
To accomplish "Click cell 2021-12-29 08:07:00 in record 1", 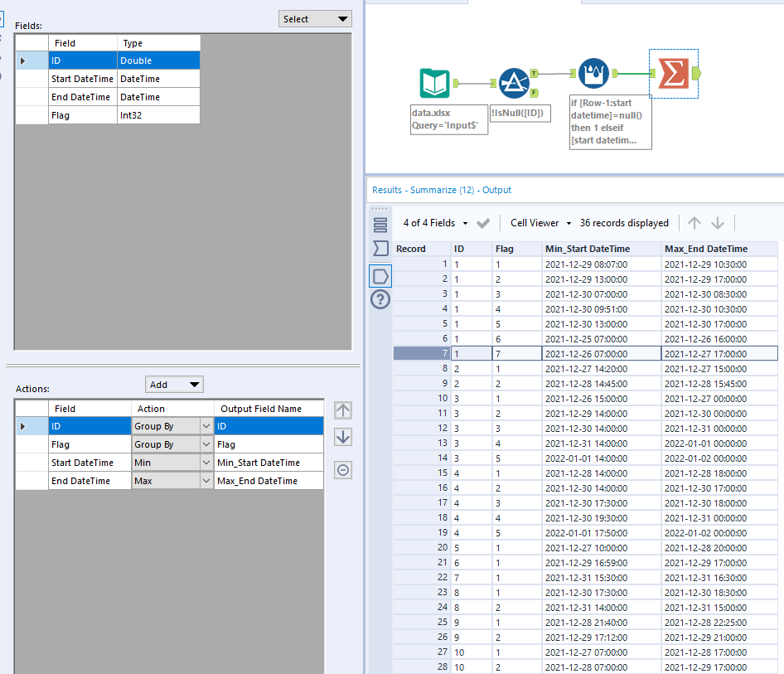I will pyautogui.click(x=602, y=264).
